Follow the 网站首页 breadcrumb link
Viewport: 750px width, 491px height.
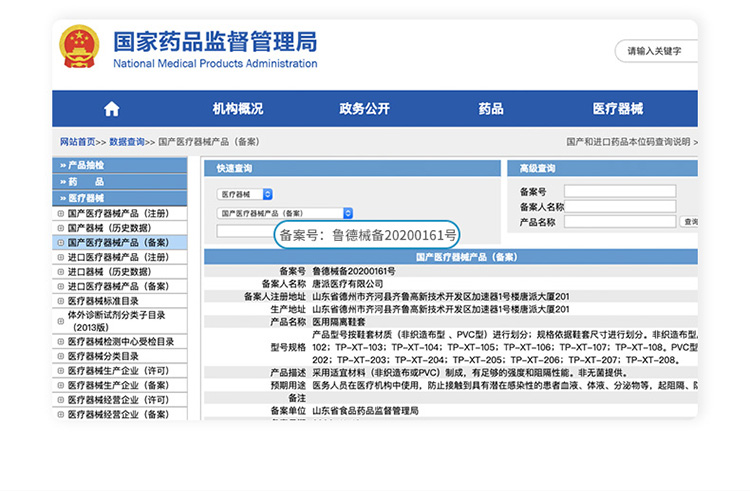77,142
